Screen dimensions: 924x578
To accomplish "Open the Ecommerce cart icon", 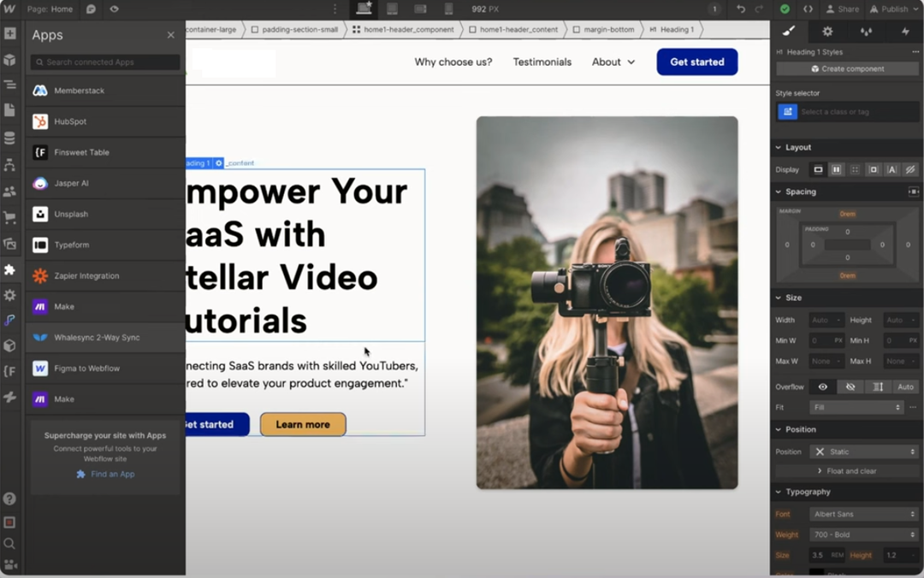I will [x=10, y=217].
